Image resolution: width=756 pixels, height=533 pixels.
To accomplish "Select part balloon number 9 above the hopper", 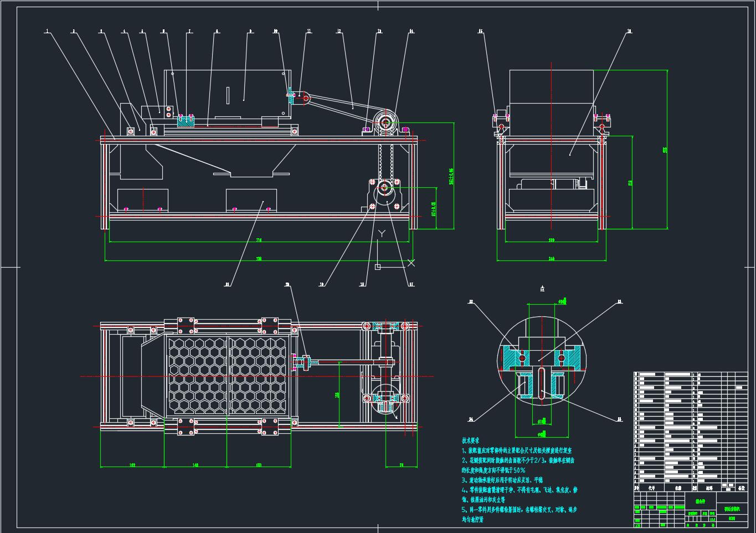I will click(x=250, y=32).
